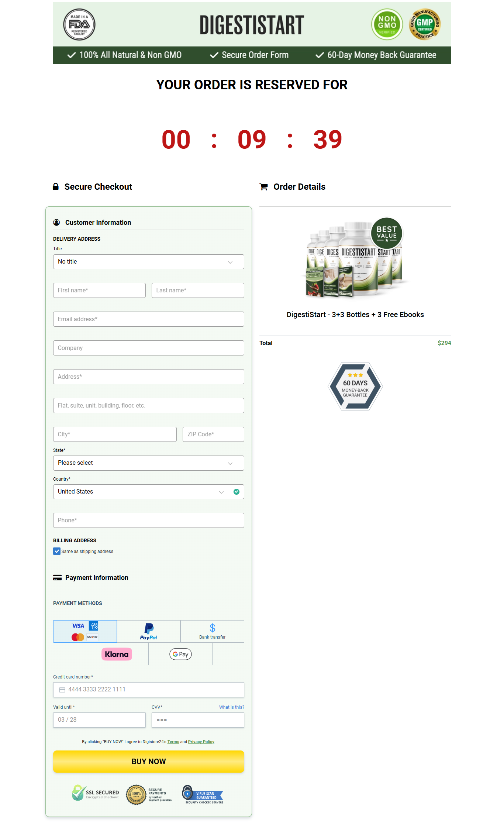This screenshot has width=504, height=828.
Task: Focus the Address field
Action: (x=149, y=377)
